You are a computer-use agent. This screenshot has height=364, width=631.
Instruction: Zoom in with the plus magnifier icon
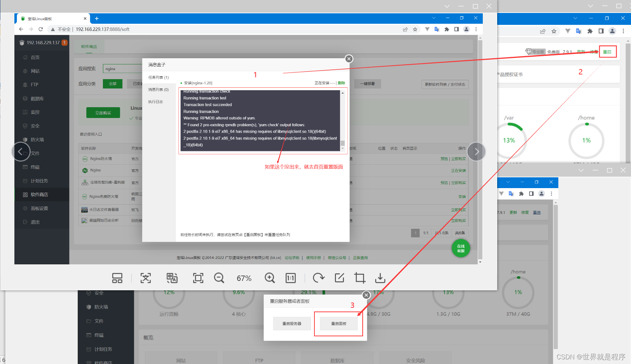pyautogui.click(x=270, y=278)
